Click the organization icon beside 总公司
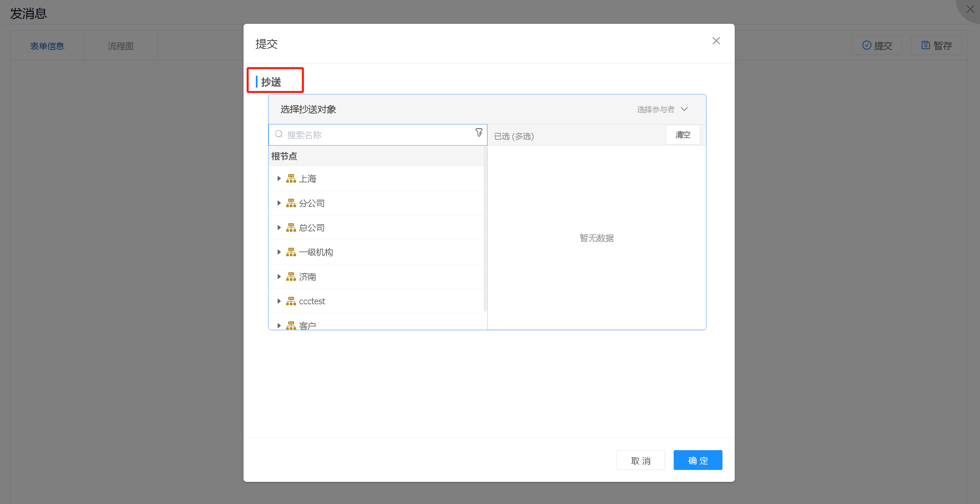980x504 pixels. (x=291, y=227)
